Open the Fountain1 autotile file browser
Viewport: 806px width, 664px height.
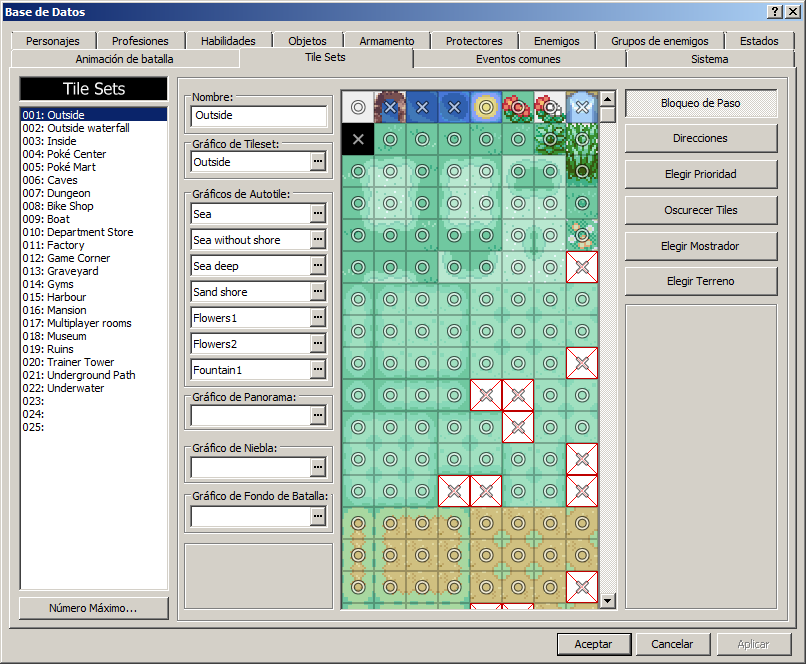tap(320, 369)
